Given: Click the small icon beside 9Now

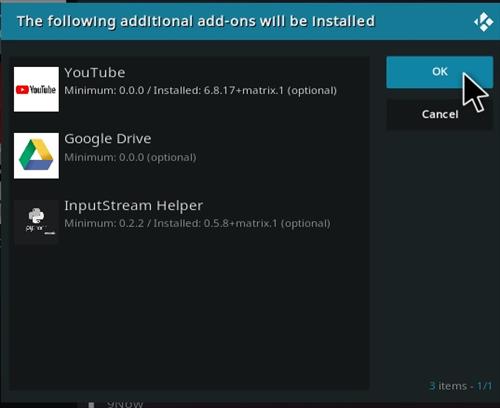Looking at the screenshot, I should coord(91,405).
